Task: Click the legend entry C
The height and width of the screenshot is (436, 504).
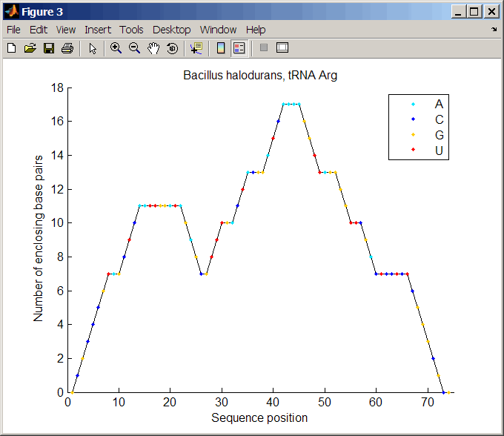Action: [439, 119]
